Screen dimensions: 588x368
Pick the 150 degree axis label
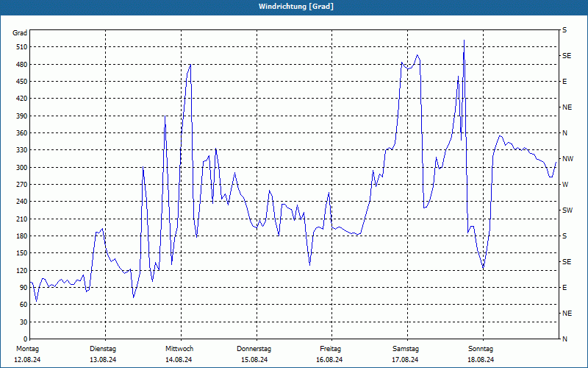point(22,253)
